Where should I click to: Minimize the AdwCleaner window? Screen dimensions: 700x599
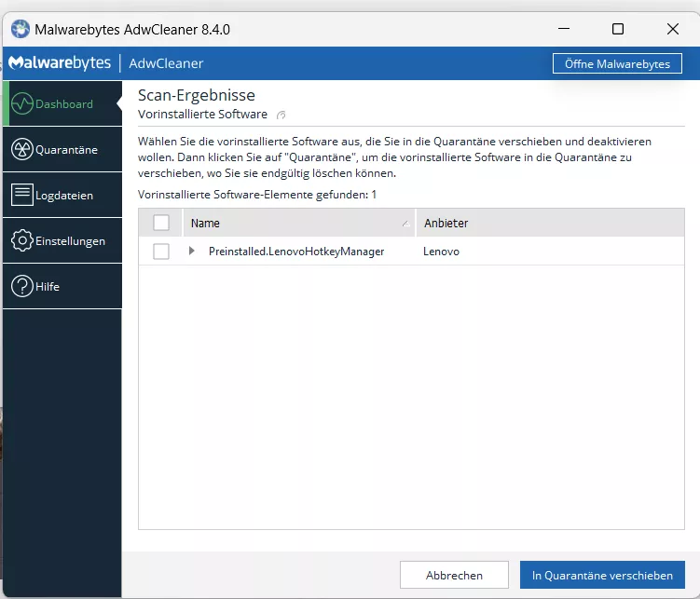562,29
